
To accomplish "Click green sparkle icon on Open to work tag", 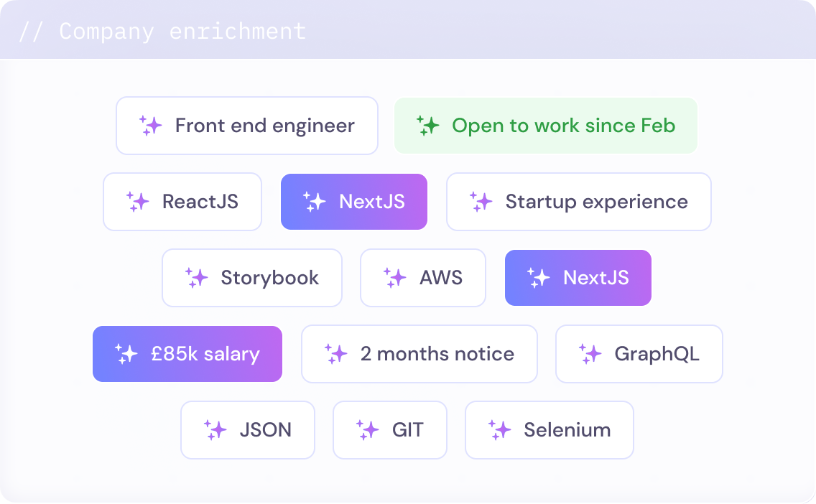I will [428, 126].
